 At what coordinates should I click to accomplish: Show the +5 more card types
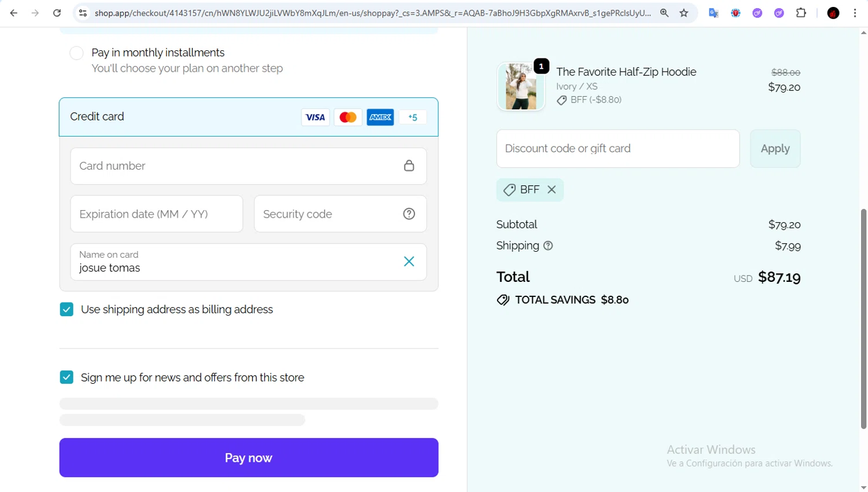point(413,118)
